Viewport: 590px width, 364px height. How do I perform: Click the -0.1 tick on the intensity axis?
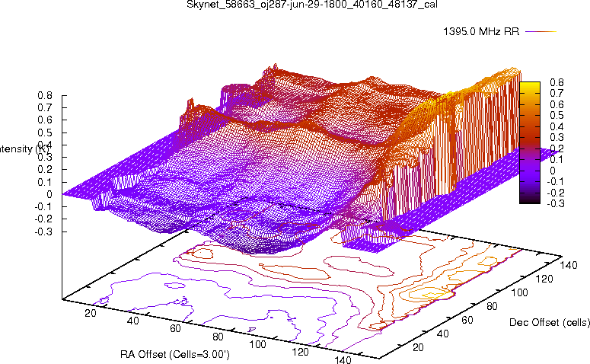pos(43,206)
